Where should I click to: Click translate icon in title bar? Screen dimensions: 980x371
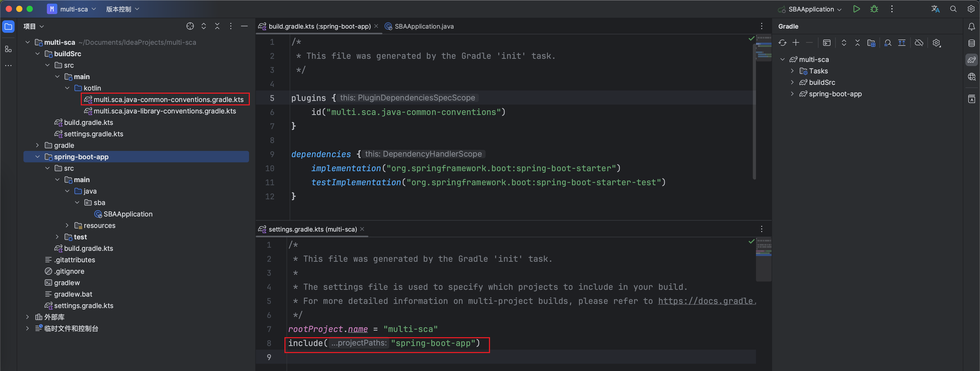935,9
